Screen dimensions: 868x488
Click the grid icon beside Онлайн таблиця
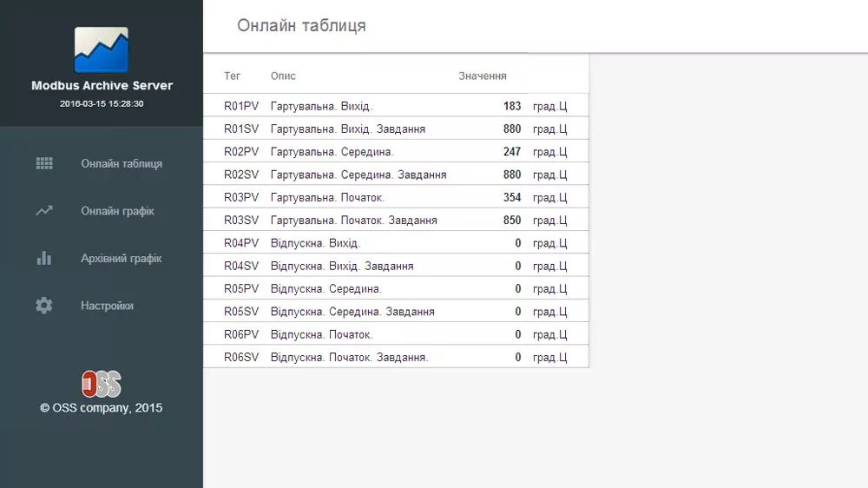[44, 163]
